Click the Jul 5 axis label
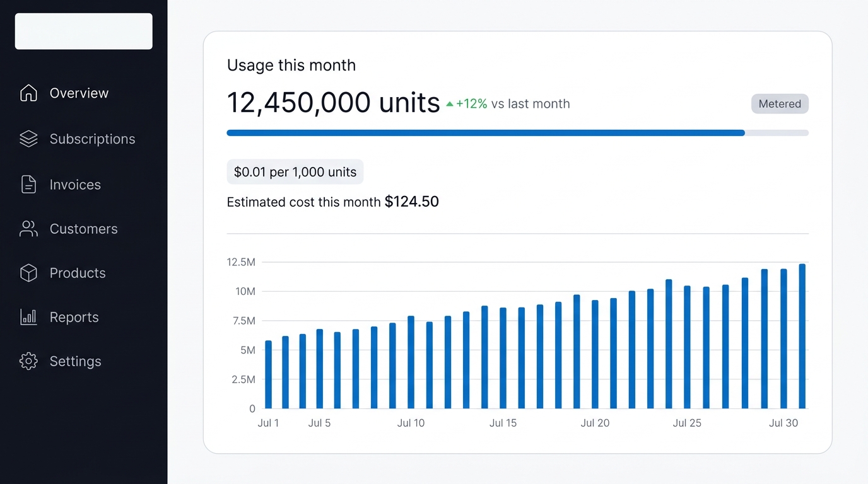The width and height of the screenshot is (868, 484). pos(319,423)
